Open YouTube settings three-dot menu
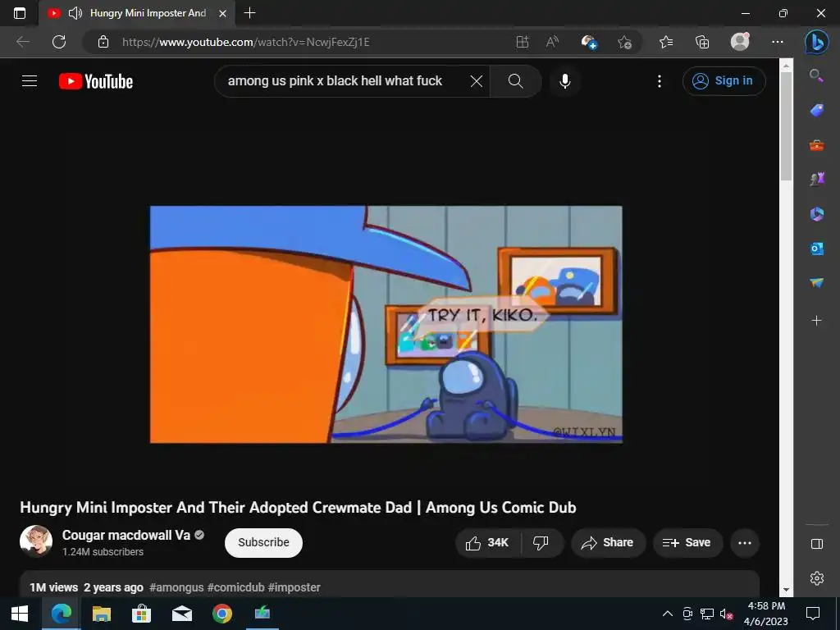This screenshot has width=840, height=630. [x=660, y=81]
